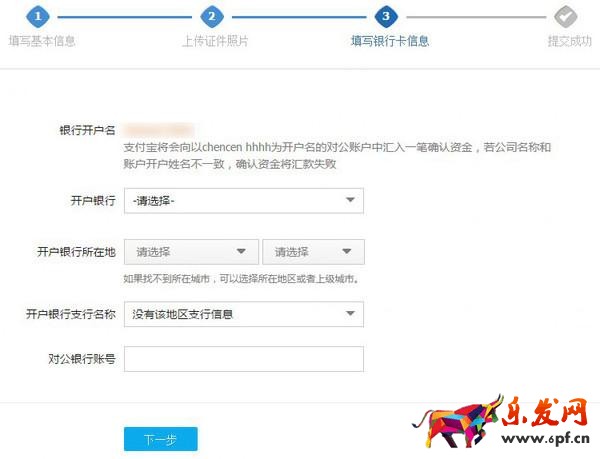The image size is (600, 459).
Task: Open the 开户银行 bank dropdown
Action: click(x=244, y=200)
